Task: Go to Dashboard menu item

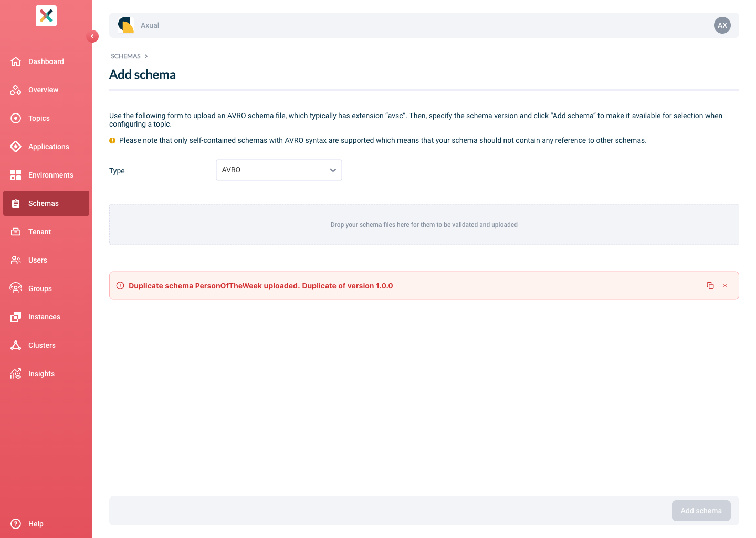Action: click(x=46, y=61)
